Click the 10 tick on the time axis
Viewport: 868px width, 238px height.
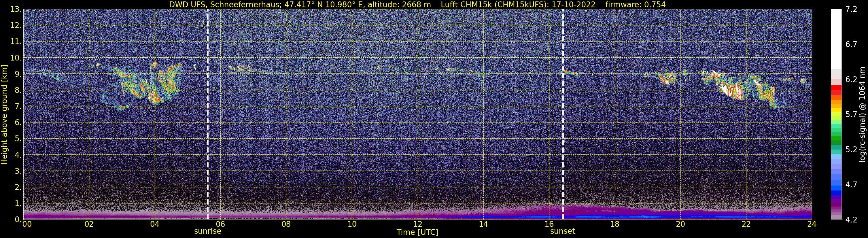click(351, 224)
